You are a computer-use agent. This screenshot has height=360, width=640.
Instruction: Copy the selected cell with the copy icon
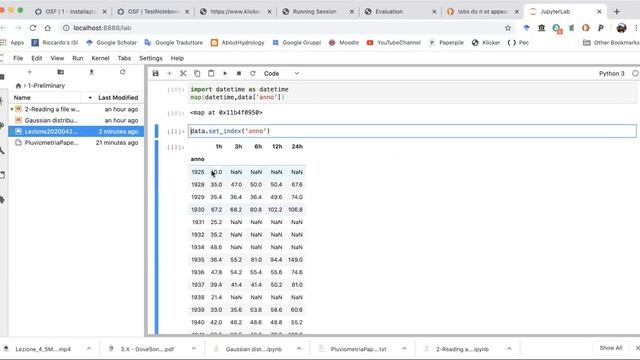(x=197, y=73)
